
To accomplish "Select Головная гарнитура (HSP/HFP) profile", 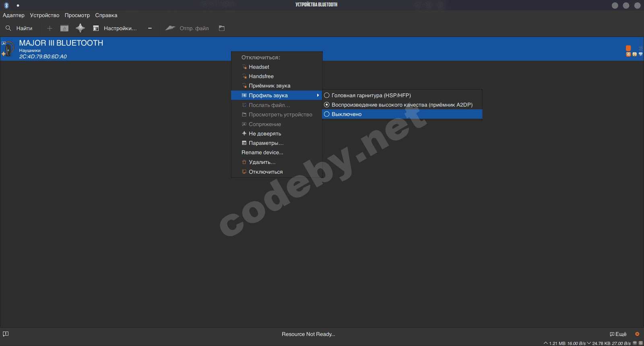I will (x=371, y=95).
